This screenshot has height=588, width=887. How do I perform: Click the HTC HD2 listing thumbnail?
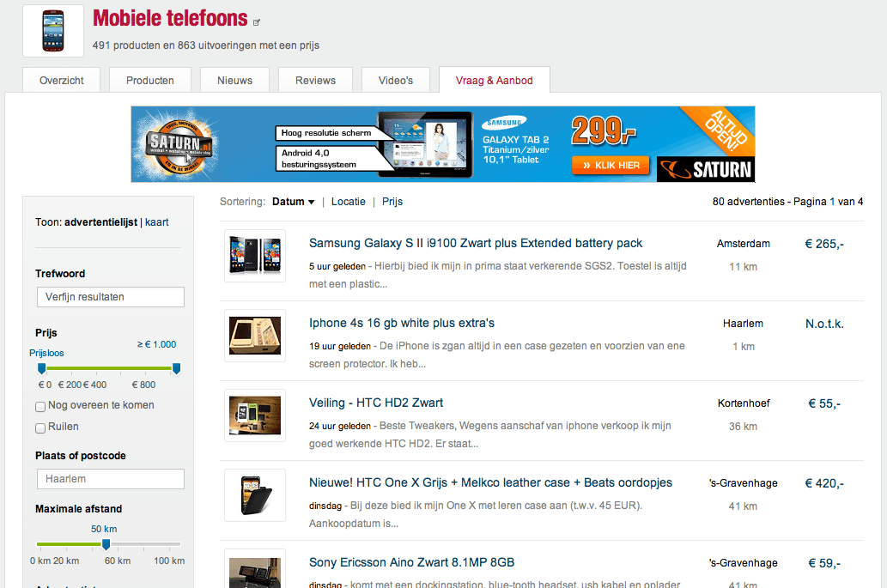[255, 415]
